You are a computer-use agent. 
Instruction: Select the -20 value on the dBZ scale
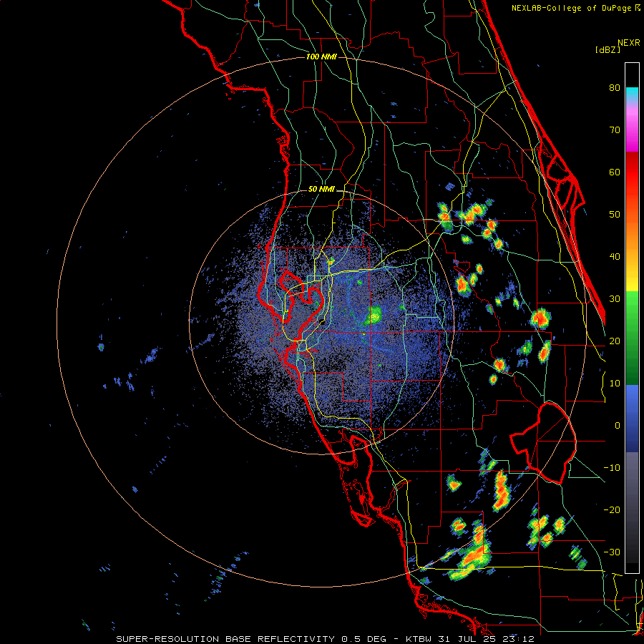pos(612,510)
